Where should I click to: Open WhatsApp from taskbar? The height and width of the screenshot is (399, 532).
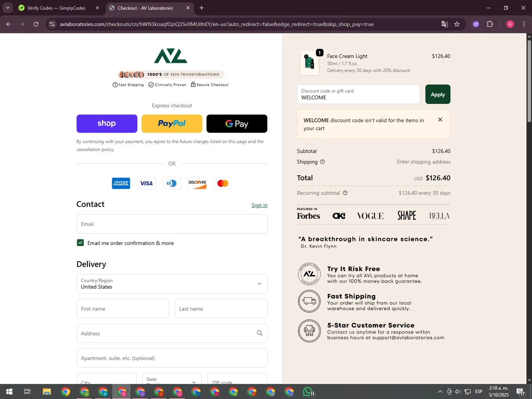[308, 392]
